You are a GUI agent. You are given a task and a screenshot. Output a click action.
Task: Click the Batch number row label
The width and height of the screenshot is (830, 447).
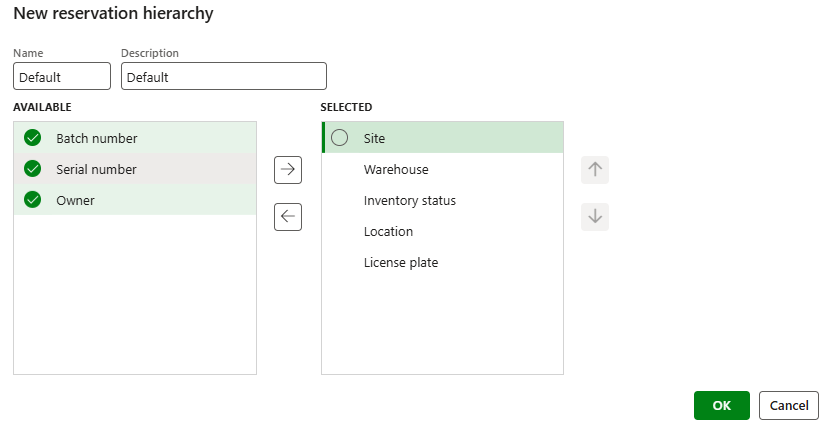pos(97,138)
